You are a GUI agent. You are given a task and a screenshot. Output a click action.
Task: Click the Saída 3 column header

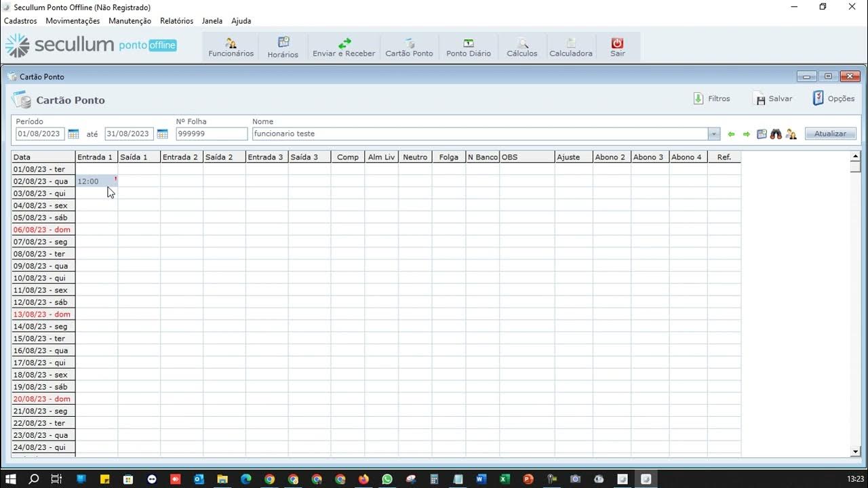310,157
